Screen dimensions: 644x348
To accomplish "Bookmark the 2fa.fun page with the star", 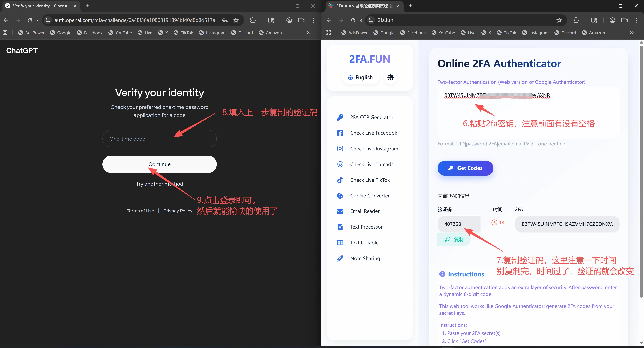I will pos(559,20).
